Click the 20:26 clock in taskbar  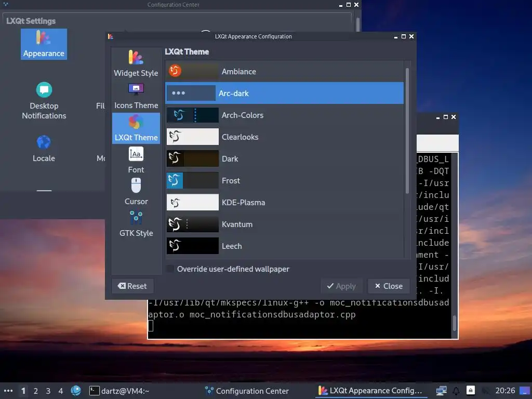505,391
